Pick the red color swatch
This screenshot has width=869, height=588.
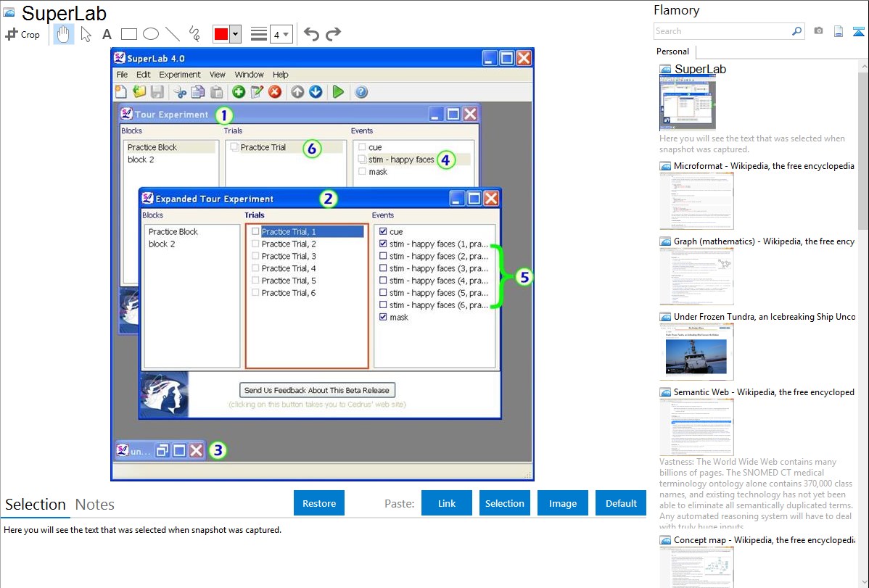point(221,34)
